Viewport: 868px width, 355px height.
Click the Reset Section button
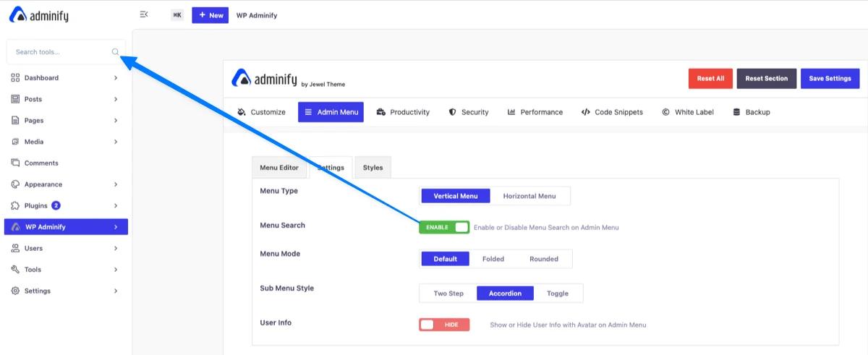coord(767,78)
